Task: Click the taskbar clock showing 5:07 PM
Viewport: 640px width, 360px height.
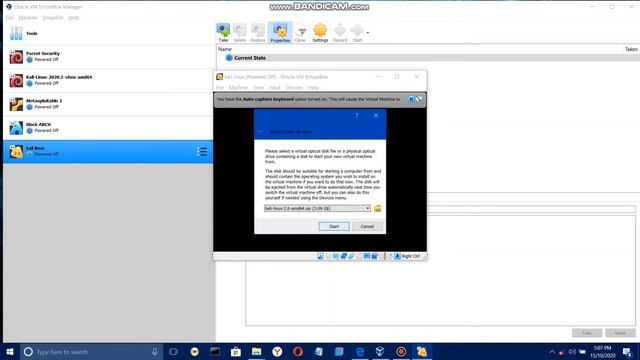Action: tap(602, 352)
